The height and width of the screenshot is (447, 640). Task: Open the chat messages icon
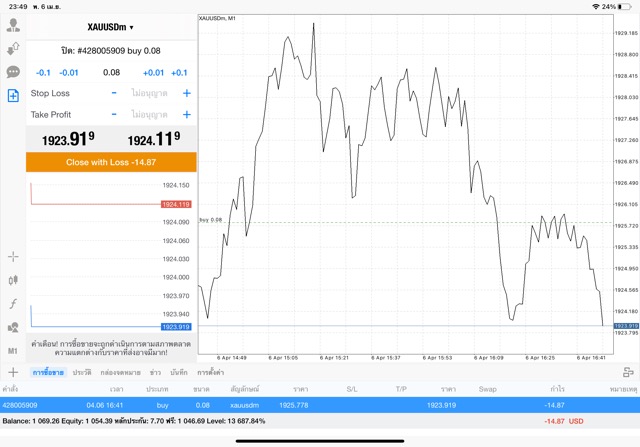[x=13, y=72]
